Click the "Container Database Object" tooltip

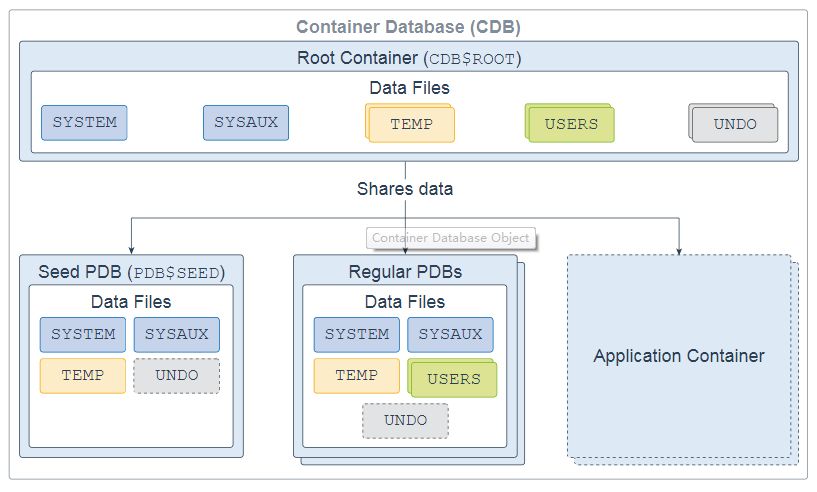click(451, 238)
